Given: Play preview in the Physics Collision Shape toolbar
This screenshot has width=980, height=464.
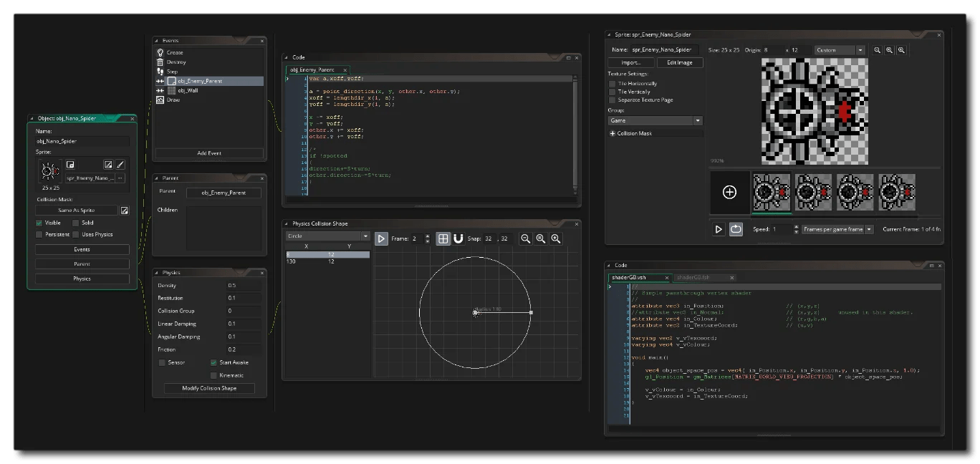Looking at the screenshot, I should [380, 238].
